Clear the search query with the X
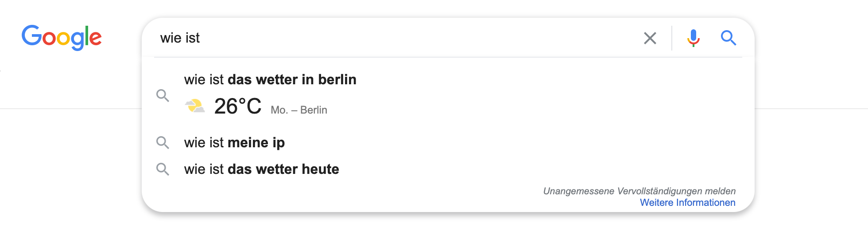Image resolution: width=868 pixels, height=236 pixels. coord(650,38)
